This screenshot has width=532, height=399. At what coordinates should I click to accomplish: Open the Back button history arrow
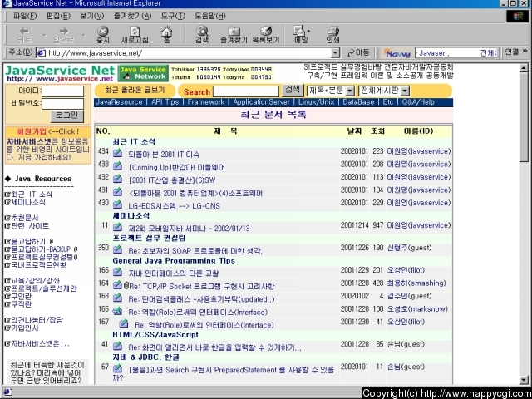pyautogui.click(x=44, y=35)
